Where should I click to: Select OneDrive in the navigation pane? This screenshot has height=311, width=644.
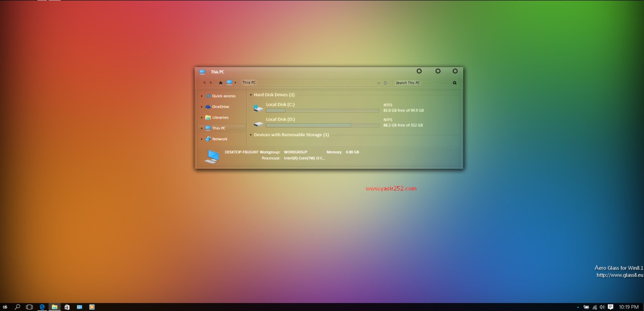pyautogui.click(x=220, y=107)
